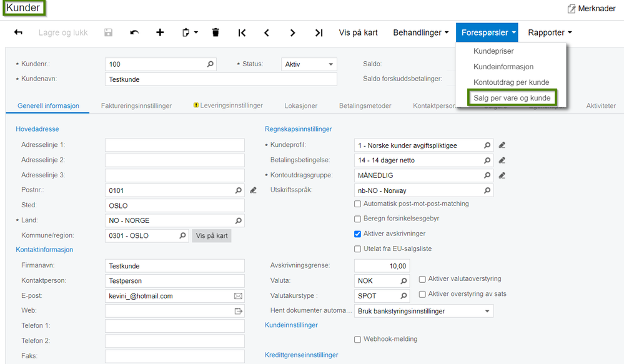This screenshot has width=624, height=364.
Task: Click pencil edit icon next to Postnr.
Action: coord(253,190)
